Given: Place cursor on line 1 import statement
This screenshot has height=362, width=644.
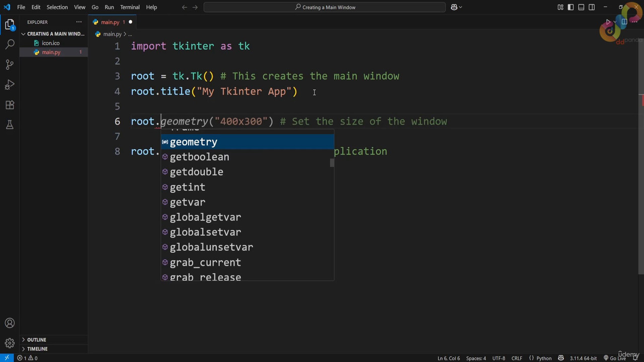Looking at the screenshot, I should click(x=190, y=46).
